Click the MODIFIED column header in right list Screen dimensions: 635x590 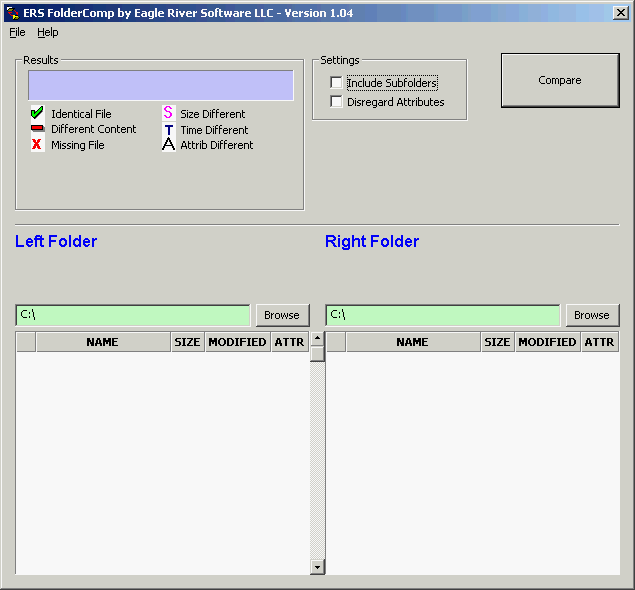tap(548, 342)
